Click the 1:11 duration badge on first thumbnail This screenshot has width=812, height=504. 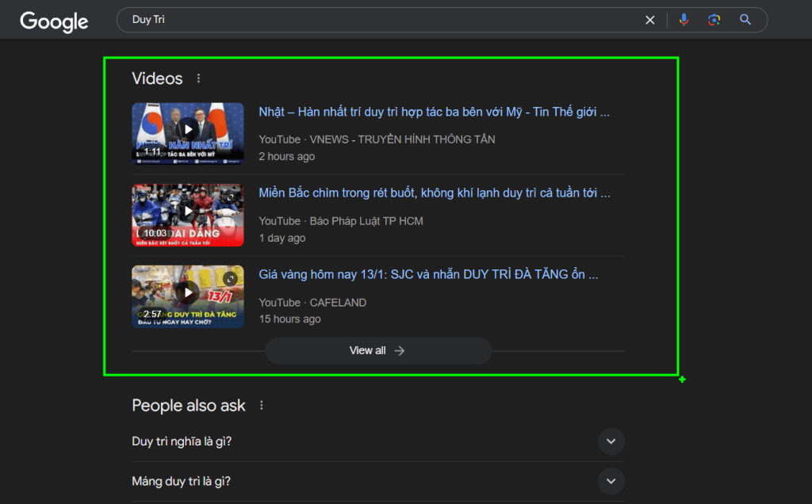(x=151, y=151)
